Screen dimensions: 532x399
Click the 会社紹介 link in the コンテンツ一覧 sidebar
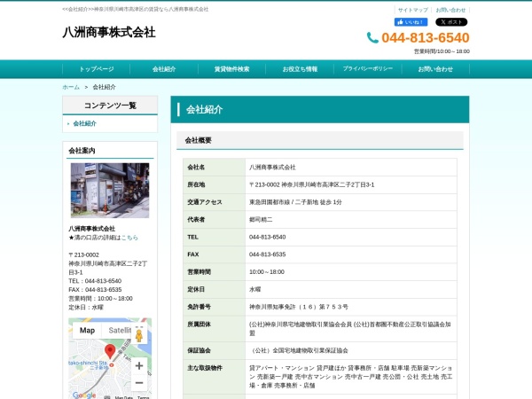(x=85, y=123)
